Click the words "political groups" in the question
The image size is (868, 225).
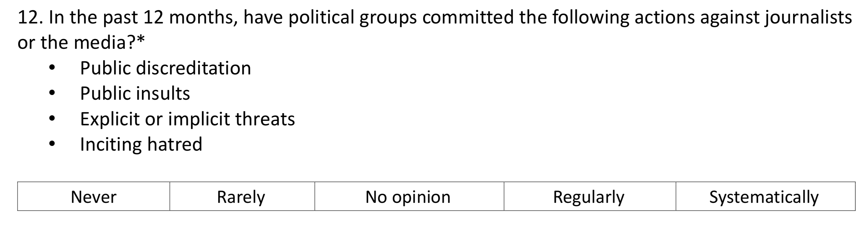[x=352, y=17]
